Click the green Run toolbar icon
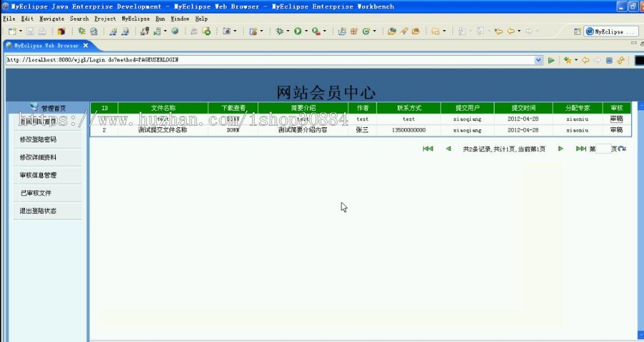This screenshot has width=644, height=342. (x=298, y=31)
